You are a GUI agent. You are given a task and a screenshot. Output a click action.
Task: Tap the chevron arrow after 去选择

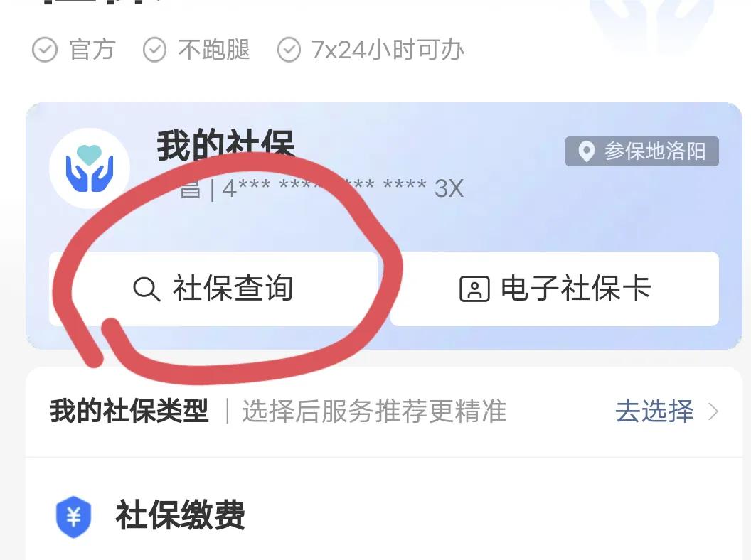point(713,411)
